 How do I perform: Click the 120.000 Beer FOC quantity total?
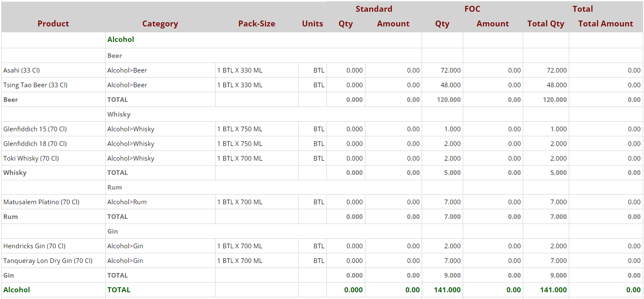448,100
